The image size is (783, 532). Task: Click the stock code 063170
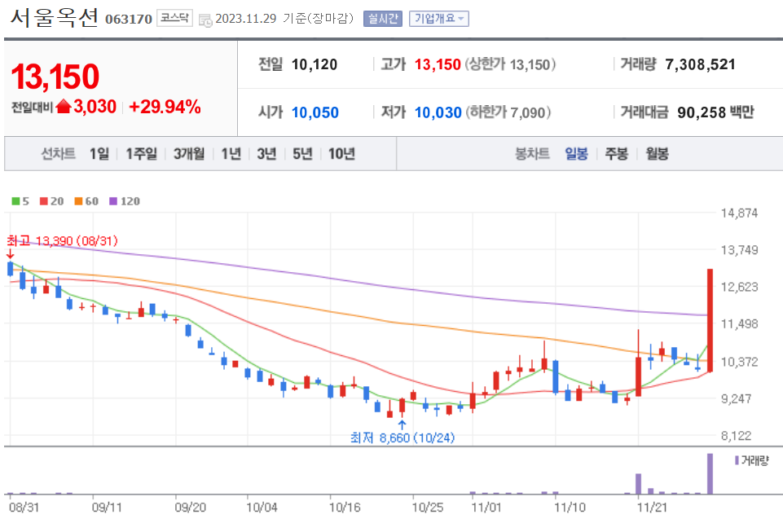(129, 20)
